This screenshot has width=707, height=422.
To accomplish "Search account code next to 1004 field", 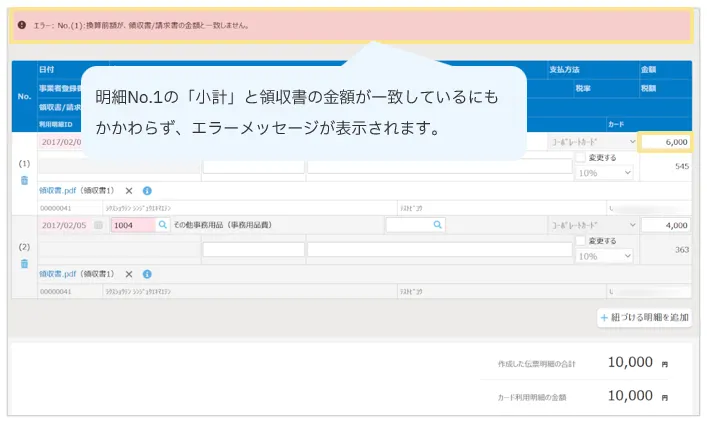I will 163,226.
